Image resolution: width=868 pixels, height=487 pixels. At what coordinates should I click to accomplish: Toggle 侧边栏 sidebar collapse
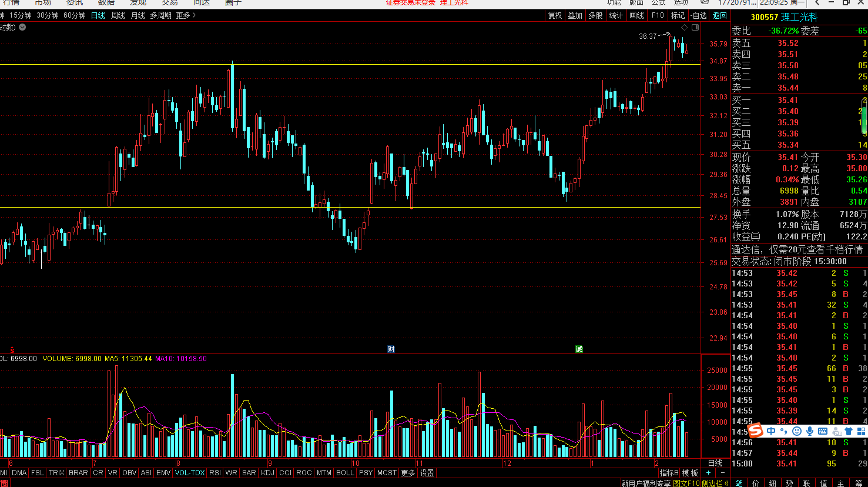coord(716,483)
